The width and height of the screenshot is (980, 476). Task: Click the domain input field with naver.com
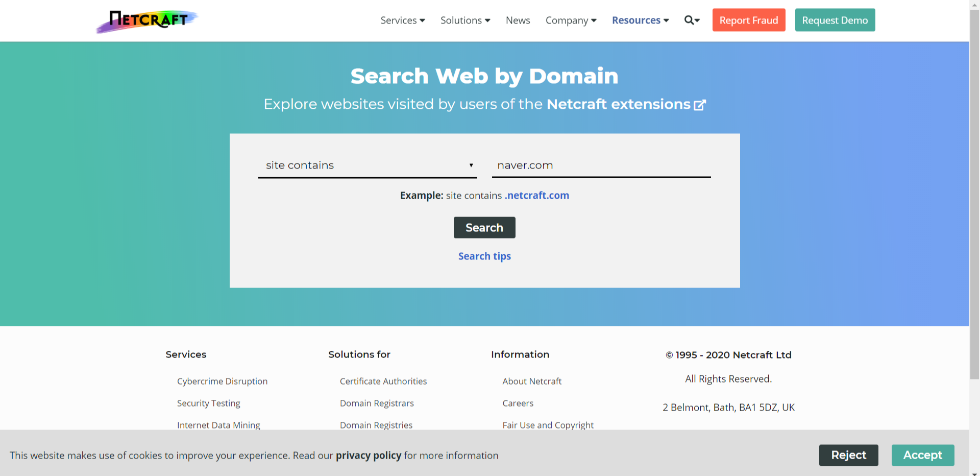tap(601, 165)
